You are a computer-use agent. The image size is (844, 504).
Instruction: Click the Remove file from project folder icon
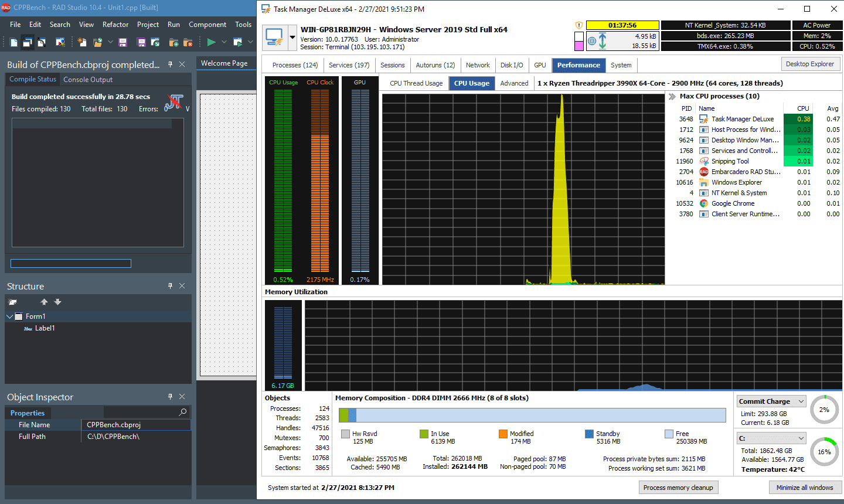click(x=188, y=42)
